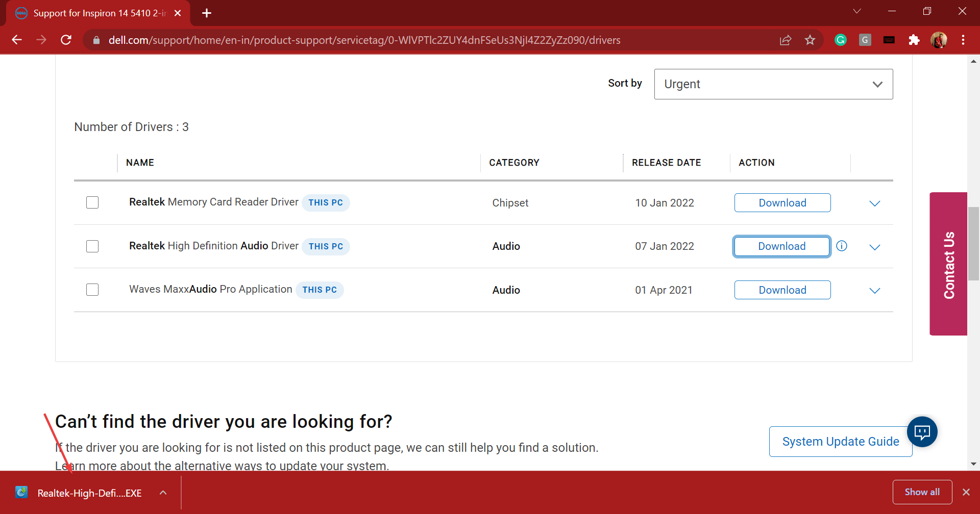This screenshot has width=980, height=514.
Task: Sort by the CATEGORY column header
Action: [514, 163]
